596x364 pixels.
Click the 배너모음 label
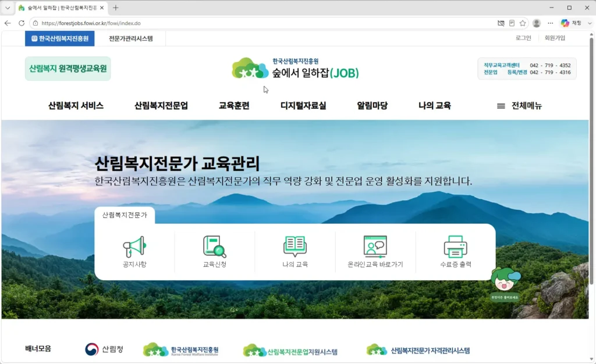click(38, 348)
